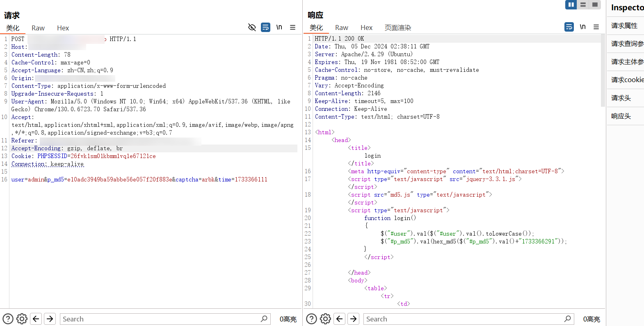
Task: Select top-bottom split layout icon
Action: point(583,5)
